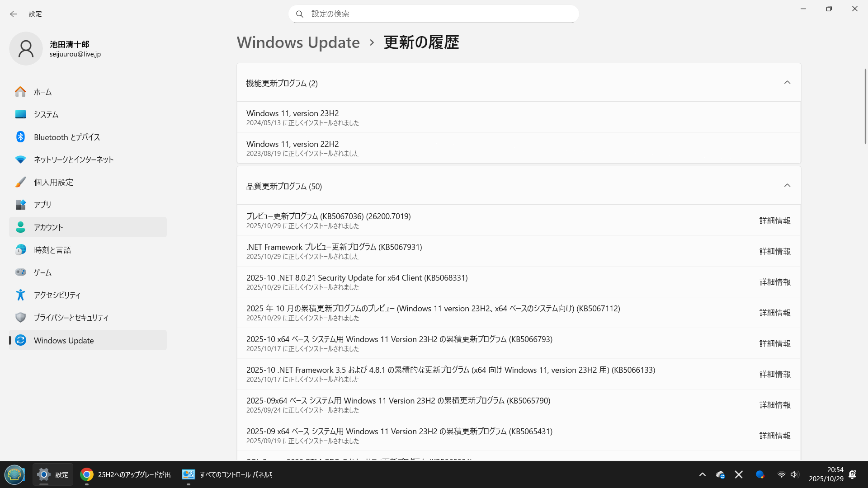Open 個人用設定 page

88,182
